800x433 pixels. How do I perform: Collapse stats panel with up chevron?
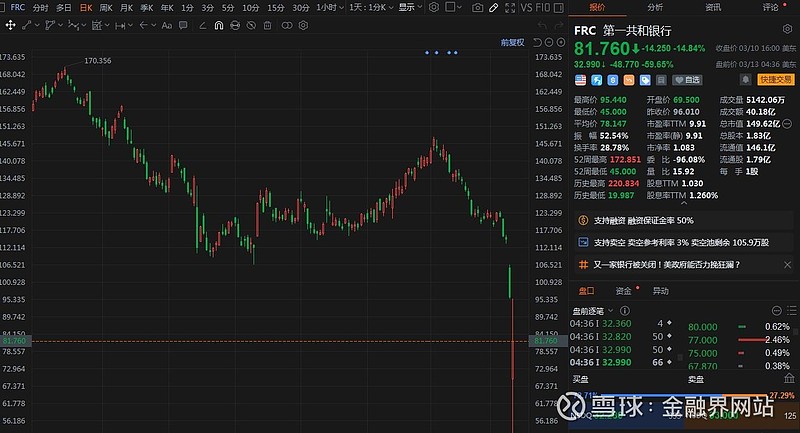tap(684, 203)
